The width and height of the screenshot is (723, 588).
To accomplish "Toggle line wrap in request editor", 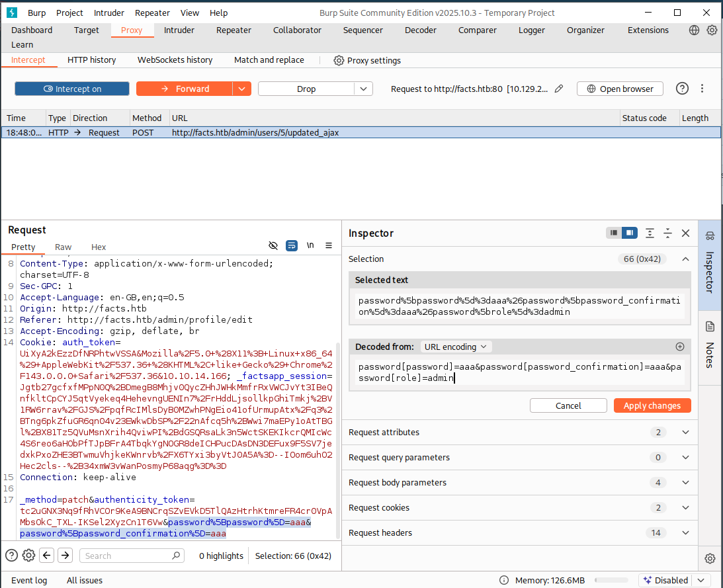I will coord(292,246).
